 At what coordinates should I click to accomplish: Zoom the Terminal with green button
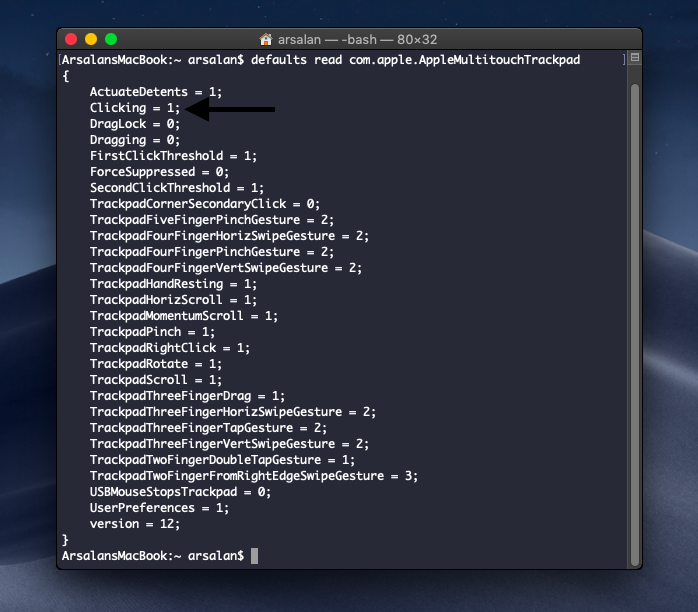point(111,39)
